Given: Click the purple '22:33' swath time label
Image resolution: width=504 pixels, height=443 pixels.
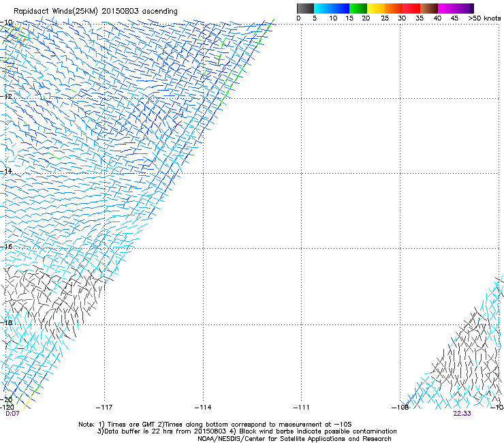Looking at the screenshot, I should [462, 414].
